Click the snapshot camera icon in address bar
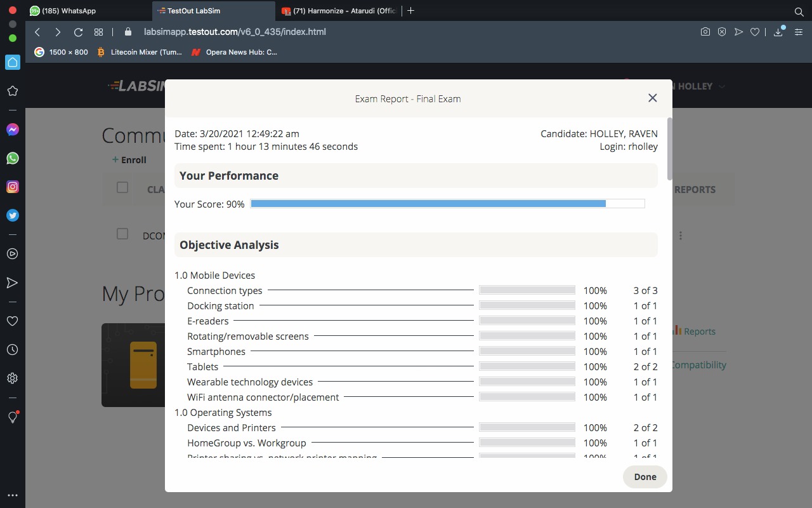The image size is (812, 508). tap(705, 32)
